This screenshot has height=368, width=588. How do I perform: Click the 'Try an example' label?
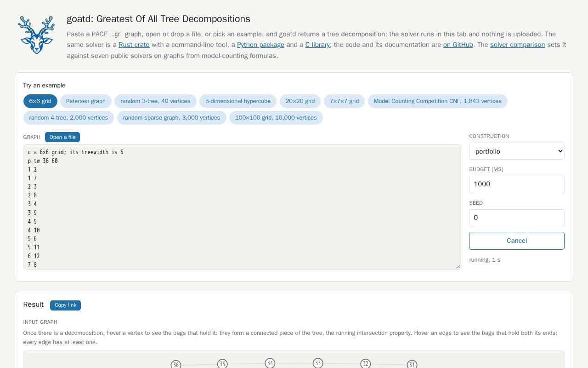click(x=44, y=86)
